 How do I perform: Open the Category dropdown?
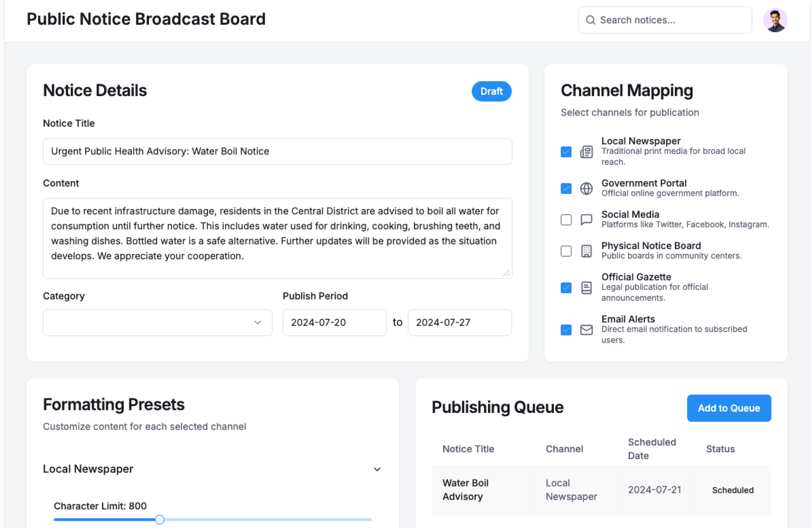(157, 322)
